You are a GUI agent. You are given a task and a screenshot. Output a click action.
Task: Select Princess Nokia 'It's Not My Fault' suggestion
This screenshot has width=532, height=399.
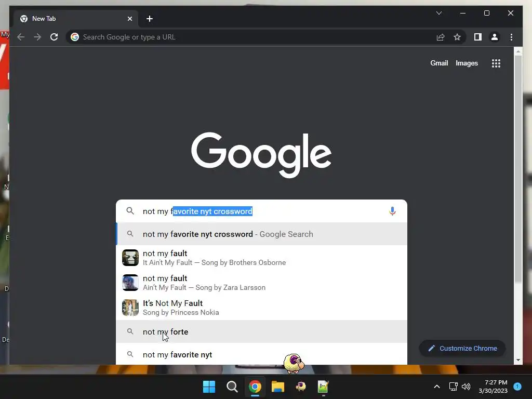[x=261, y=308]
